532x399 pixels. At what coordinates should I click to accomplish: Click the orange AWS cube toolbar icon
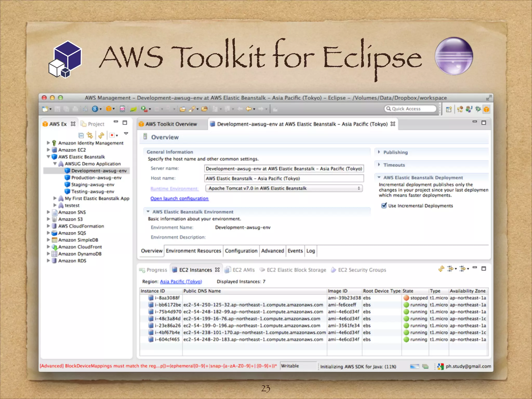109,109
